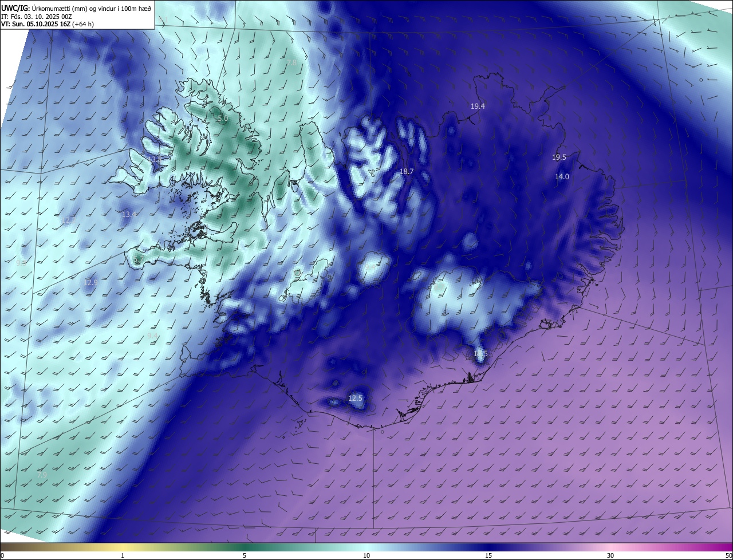Click the 7.9 precipitation value on the map

42,475
